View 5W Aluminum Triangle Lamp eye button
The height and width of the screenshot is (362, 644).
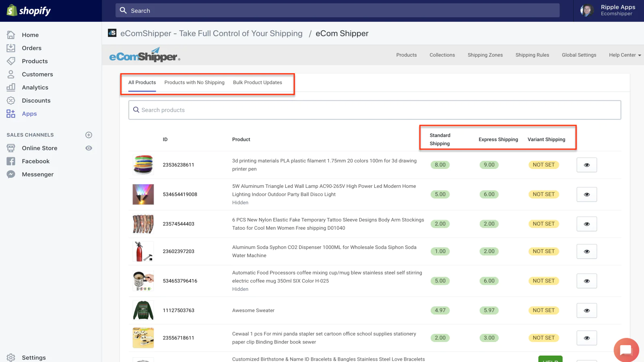pos(587,194)
